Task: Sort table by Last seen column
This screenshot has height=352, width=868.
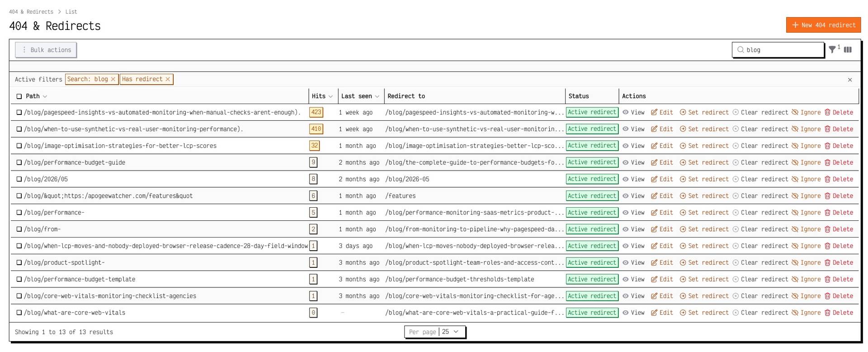Action: [360, 96]
